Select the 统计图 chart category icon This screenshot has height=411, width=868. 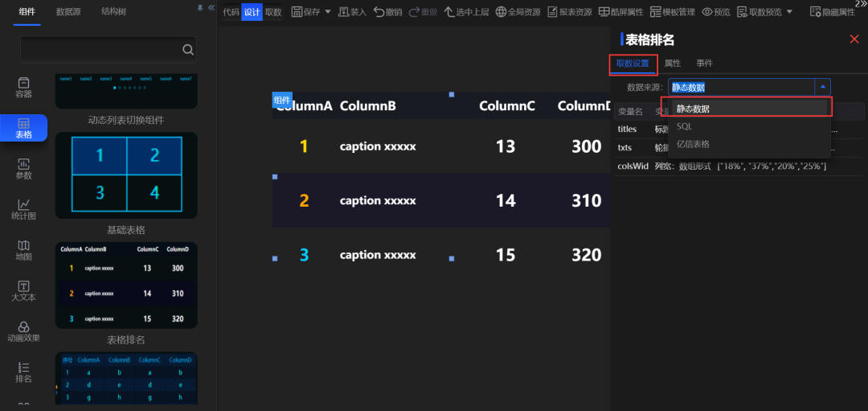[24, 205]
